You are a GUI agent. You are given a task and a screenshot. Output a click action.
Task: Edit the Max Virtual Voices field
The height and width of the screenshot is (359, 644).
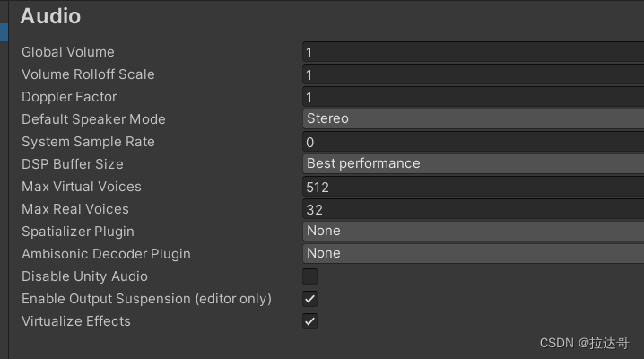(x=473, y=187)
